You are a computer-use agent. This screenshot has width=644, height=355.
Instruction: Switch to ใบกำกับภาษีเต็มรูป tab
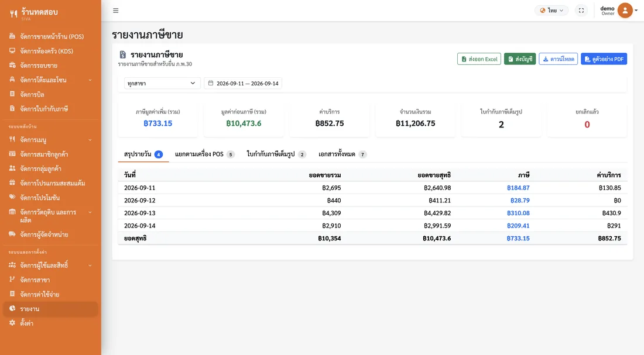276,154
